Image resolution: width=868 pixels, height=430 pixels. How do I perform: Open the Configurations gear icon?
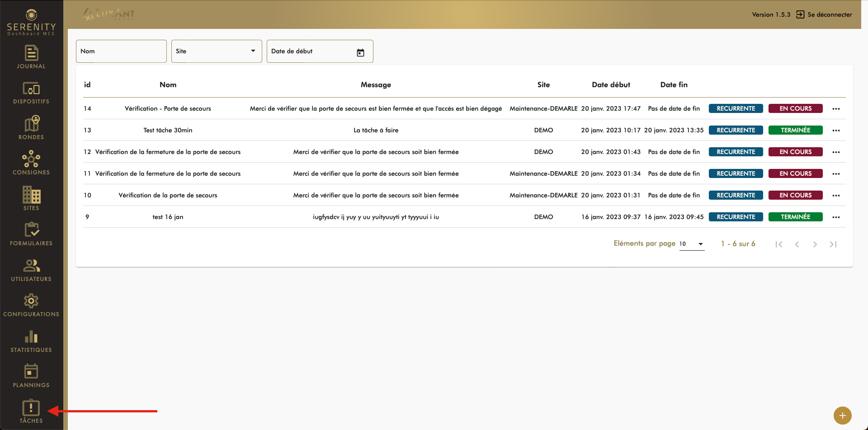31,305
